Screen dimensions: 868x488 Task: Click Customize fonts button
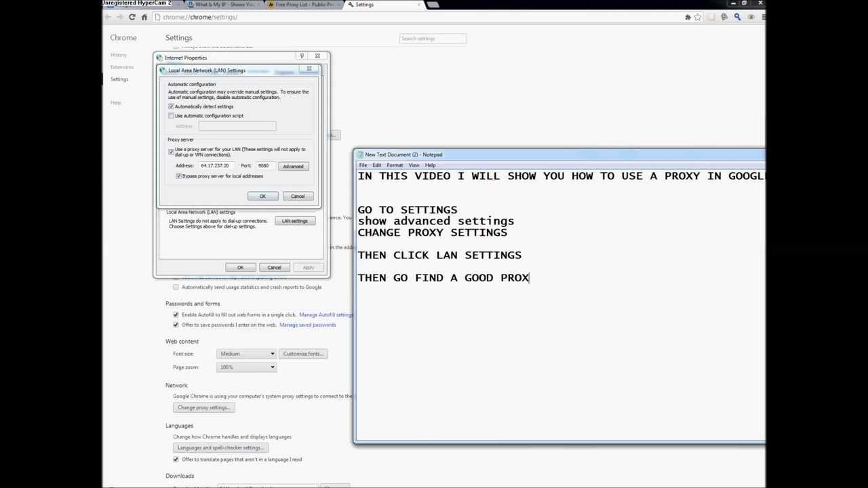point(303,354)
